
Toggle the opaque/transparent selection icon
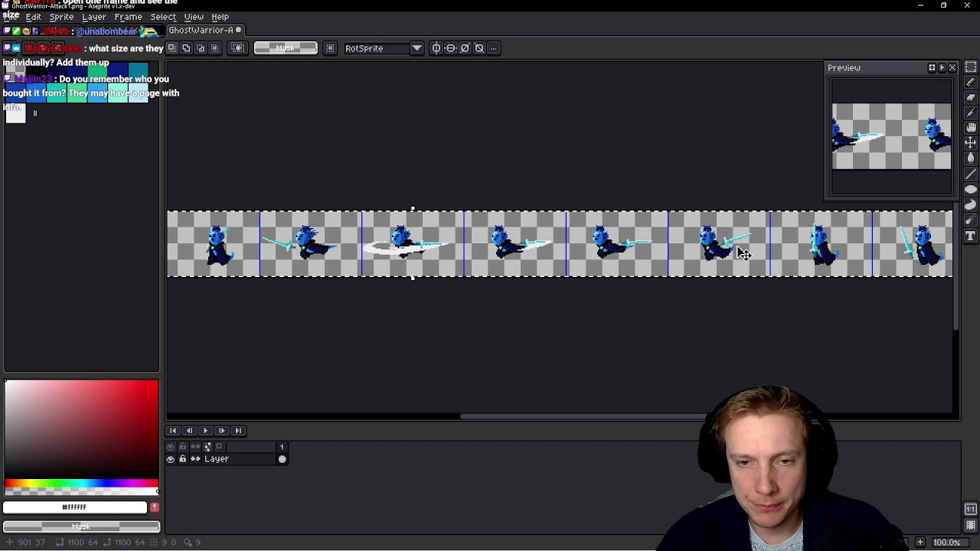tap(238, 48)
